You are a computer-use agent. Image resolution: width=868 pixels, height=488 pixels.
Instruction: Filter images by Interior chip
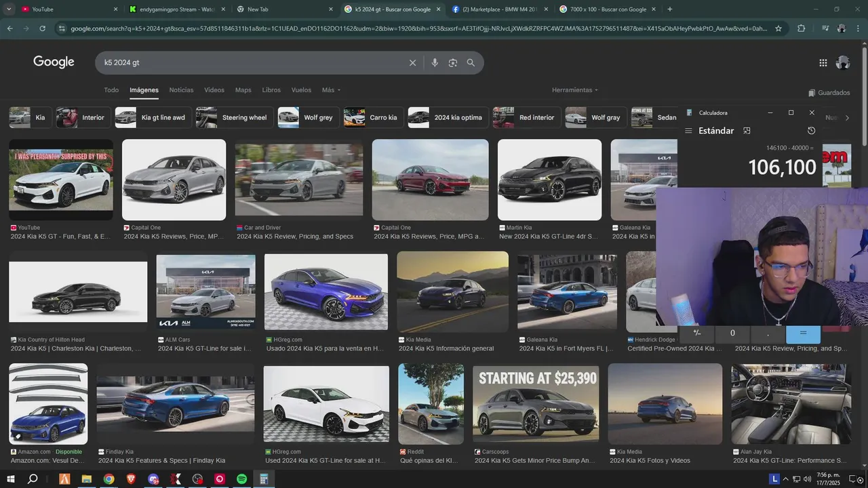[83, 117]
